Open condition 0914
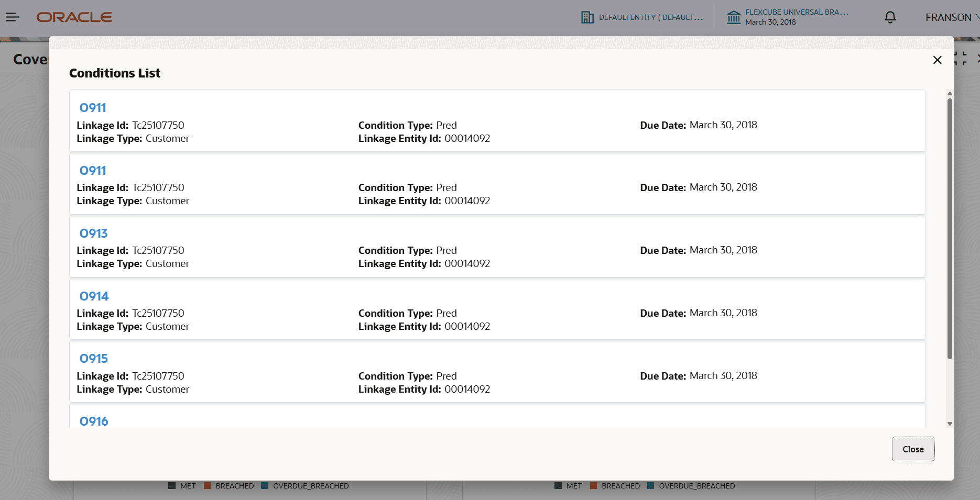 coord(94,296)
